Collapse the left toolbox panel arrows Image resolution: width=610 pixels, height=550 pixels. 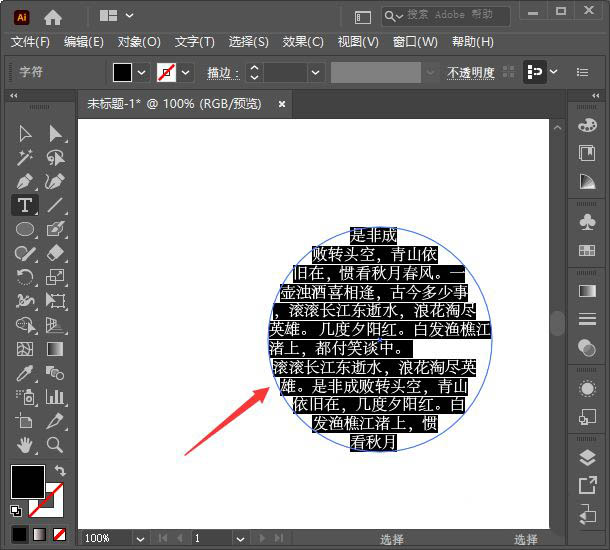click(x=14, y=96)
